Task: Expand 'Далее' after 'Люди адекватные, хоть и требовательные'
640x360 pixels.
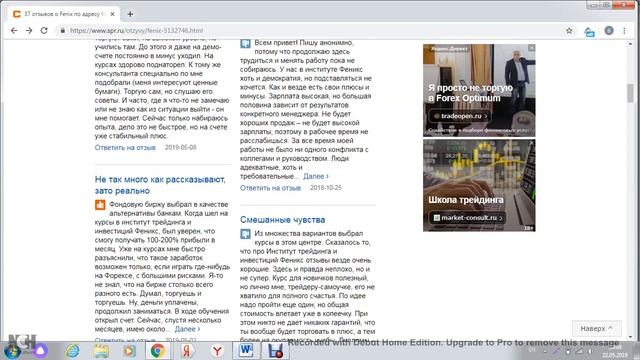Action: [316, 176]
